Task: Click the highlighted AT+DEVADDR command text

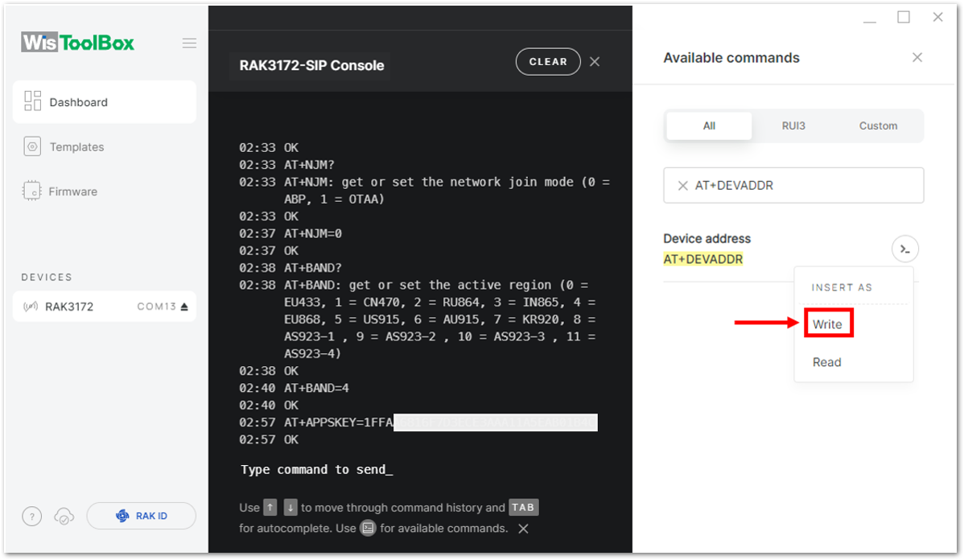Action: coord(702,259)
